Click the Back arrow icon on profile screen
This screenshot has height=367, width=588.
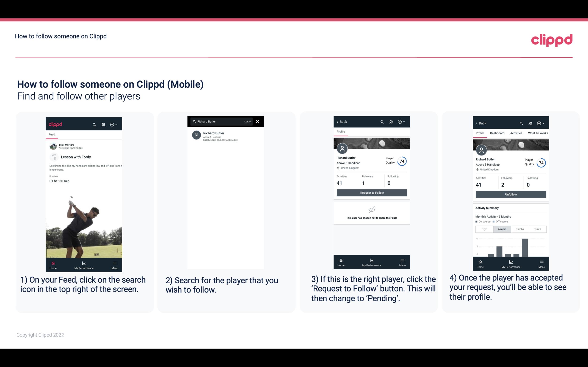(339, 122)
